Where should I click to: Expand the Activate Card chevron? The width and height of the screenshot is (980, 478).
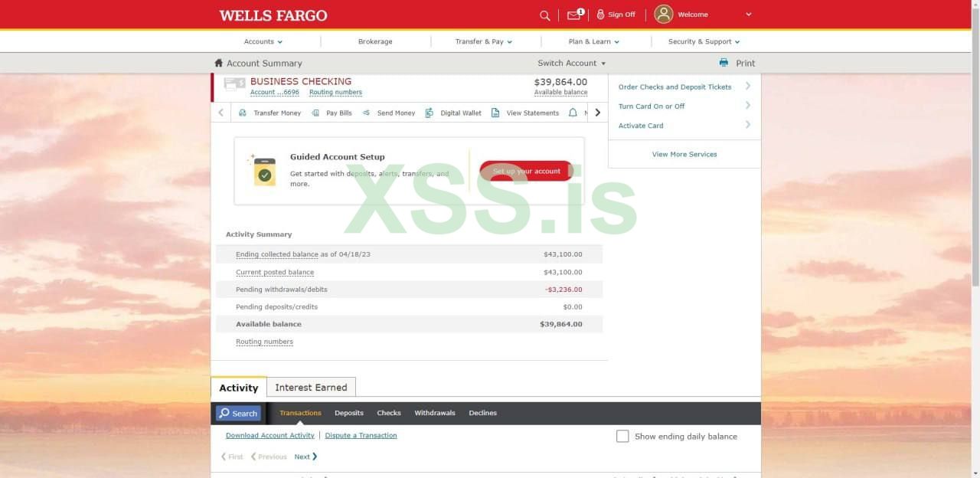point(748,125)
